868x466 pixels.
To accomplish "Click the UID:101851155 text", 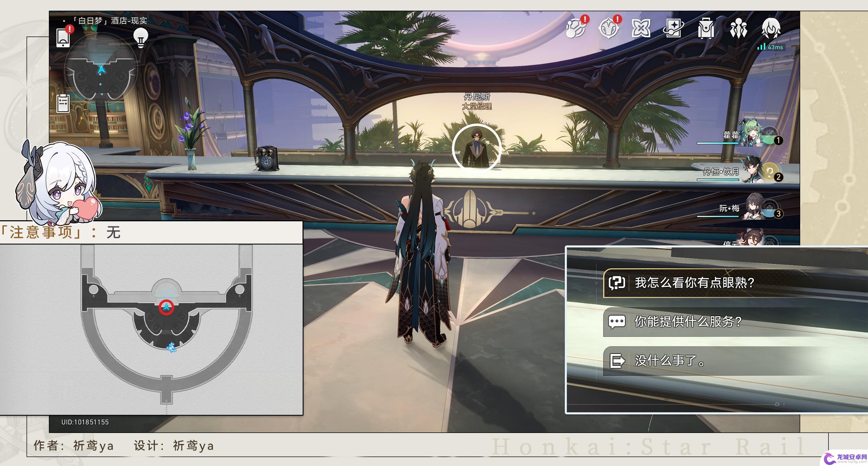I will click(x=85, y=422).
